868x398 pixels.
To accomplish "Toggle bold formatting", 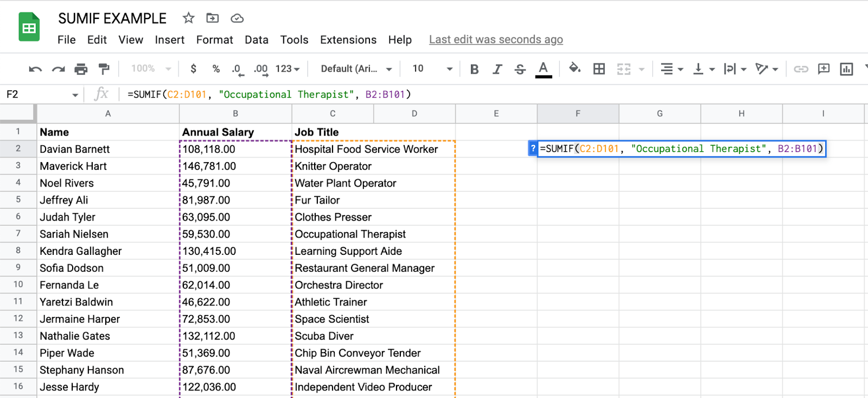I will [475, 69].
